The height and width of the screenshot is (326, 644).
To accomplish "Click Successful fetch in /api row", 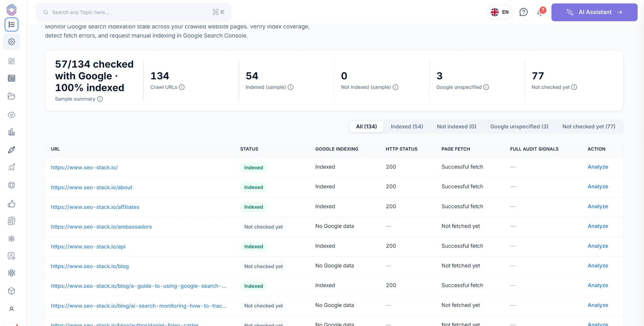I will [x=462, y=246].
